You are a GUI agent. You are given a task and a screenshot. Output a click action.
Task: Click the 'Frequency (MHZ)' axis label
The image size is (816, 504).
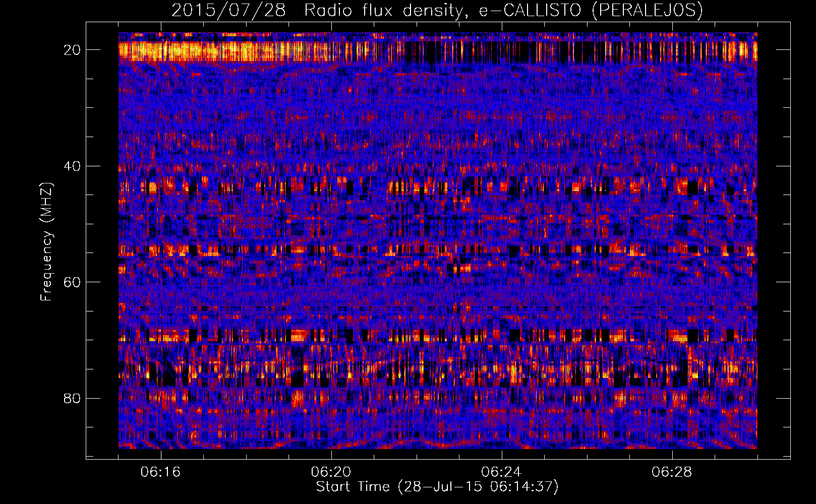coord(46,242)
